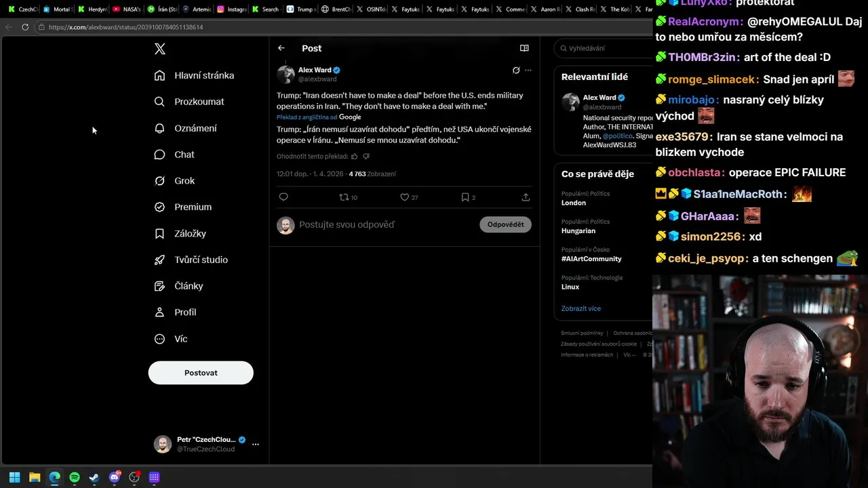The height and width of the screenshot is (488, 868).
Task: Rate translation with thumbs up
Action: click(354, 157)
